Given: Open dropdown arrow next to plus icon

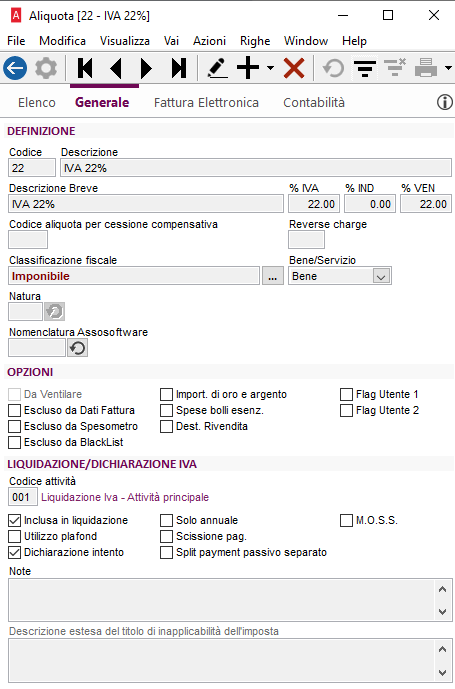Looking at the screenshot, I should [x=270, y=68].
